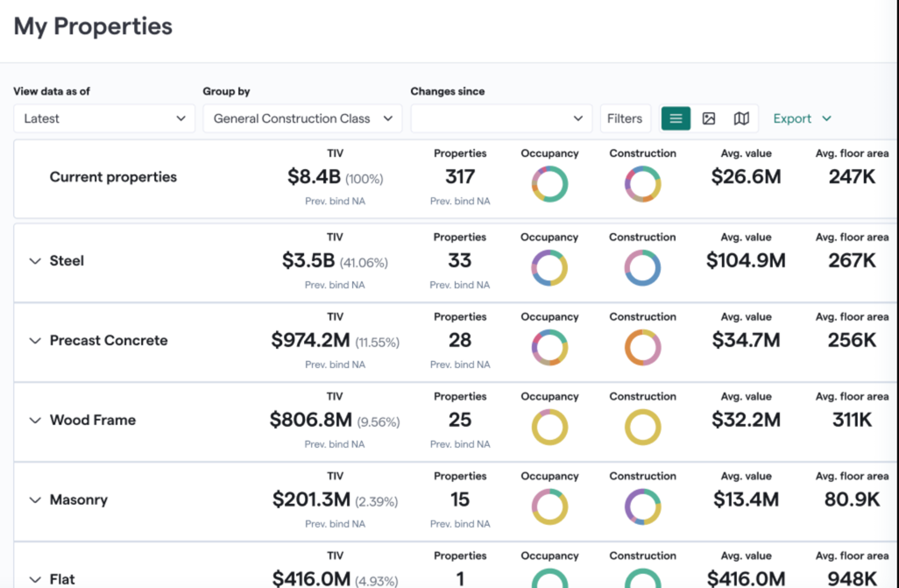The image size is (899, 588).
Task: Expand the Masonry group row
Action: [35, 500]
